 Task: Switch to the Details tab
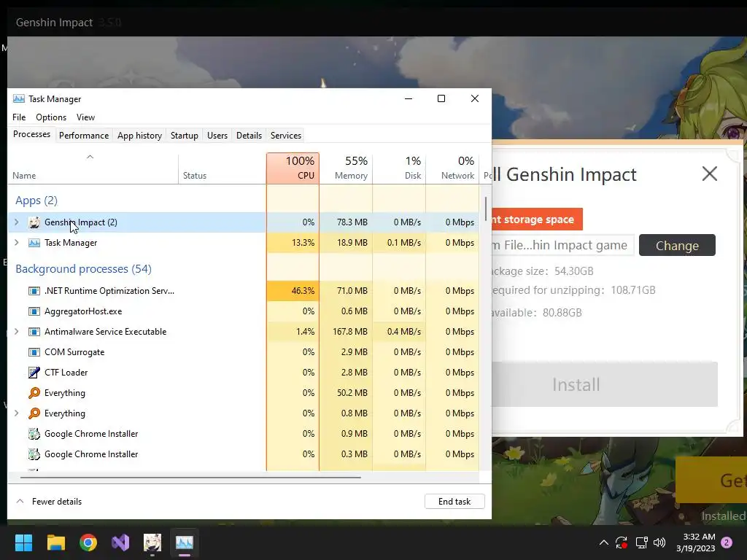pos(249,136)
